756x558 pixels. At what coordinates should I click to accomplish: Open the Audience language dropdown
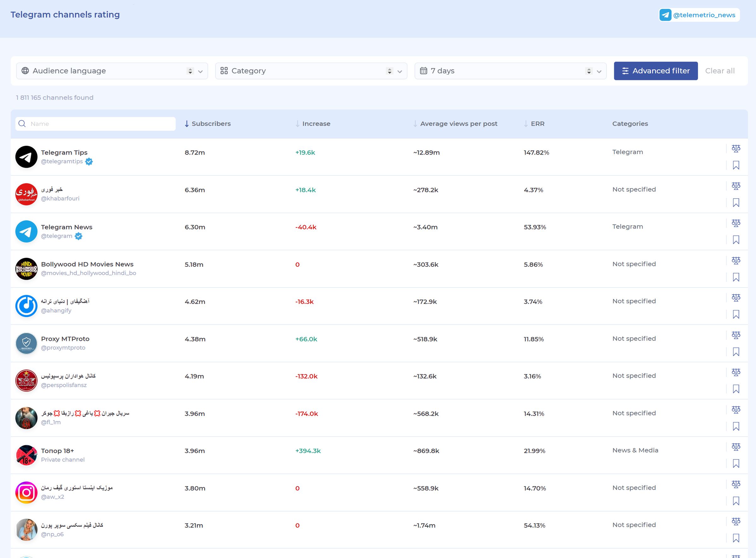click(112, 71)
